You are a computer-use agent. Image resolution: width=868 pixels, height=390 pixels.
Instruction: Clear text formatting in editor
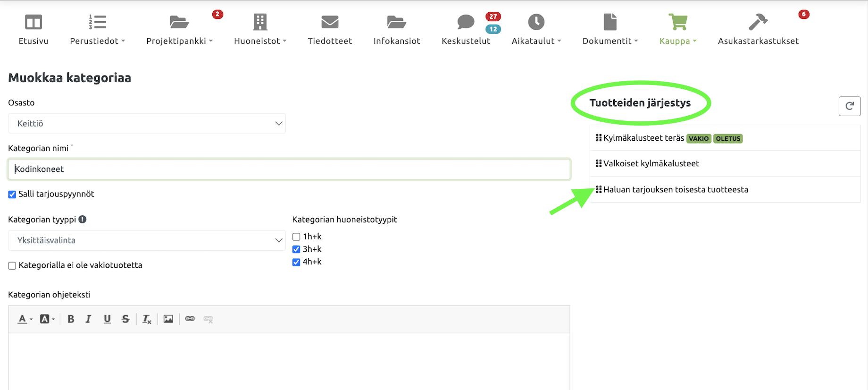click(147, 319)
